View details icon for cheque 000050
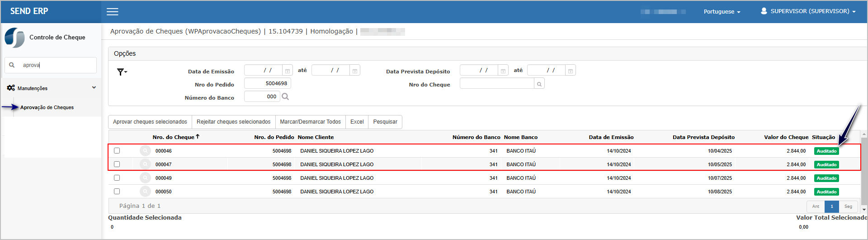868x240 pixels. click(145, 192)
